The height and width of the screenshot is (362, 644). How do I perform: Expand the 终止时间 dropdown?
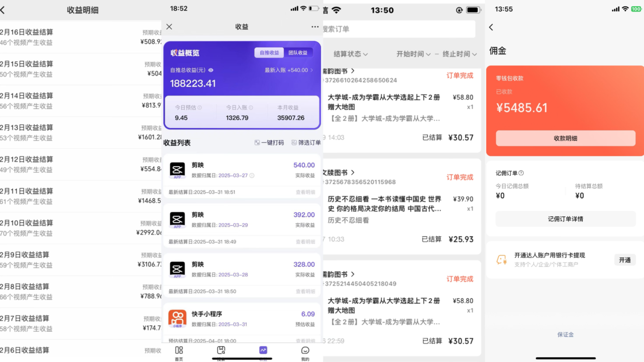[459, 54]
